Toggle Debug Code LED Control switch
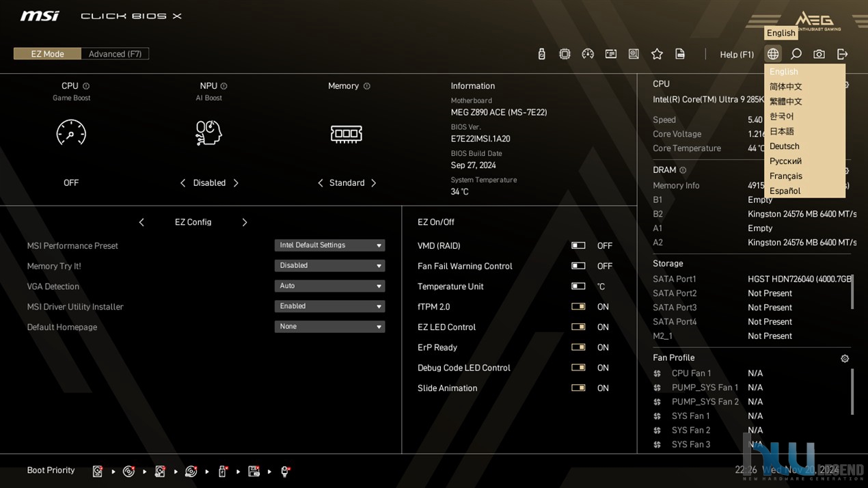868x488 pixels. coord(578,368)
